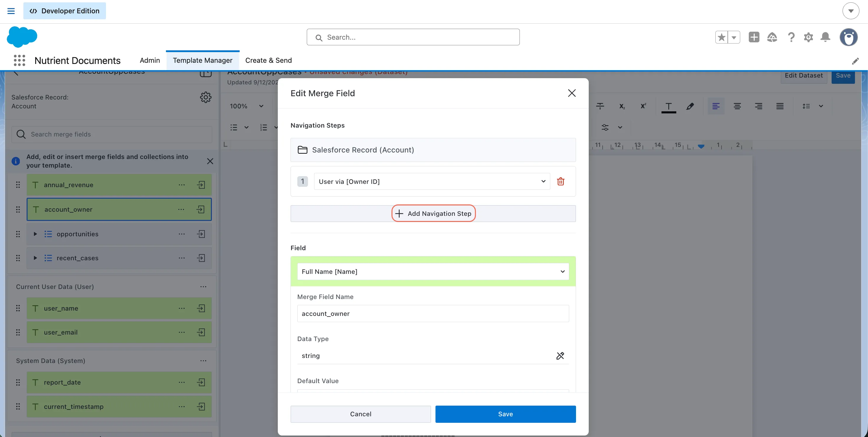Click the Data Type edit-lock pencil icon
868x437 pixels.
pos(560,355)
